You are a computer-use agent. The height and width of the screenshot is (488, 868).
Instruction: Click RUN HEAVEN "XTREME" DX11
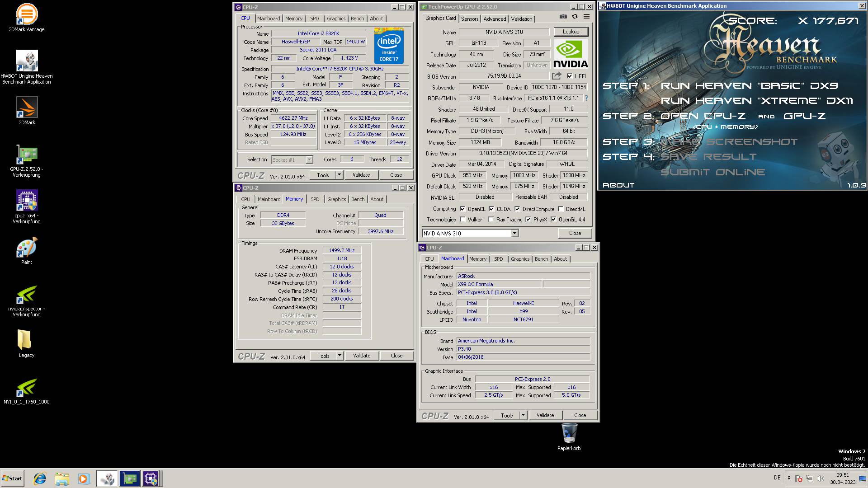pyautogui.click(x=757, y=101)
